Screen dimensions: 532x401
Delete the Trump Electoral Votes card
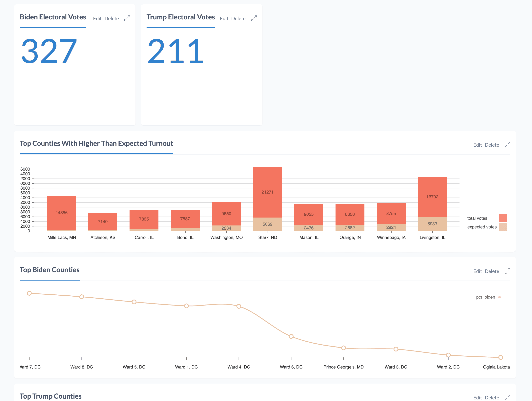tap(238, 18)
